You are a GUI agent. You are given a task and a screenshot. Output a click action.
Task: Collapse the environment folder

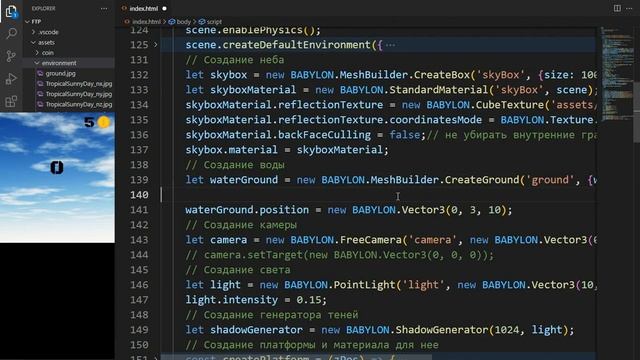[37, 63]
